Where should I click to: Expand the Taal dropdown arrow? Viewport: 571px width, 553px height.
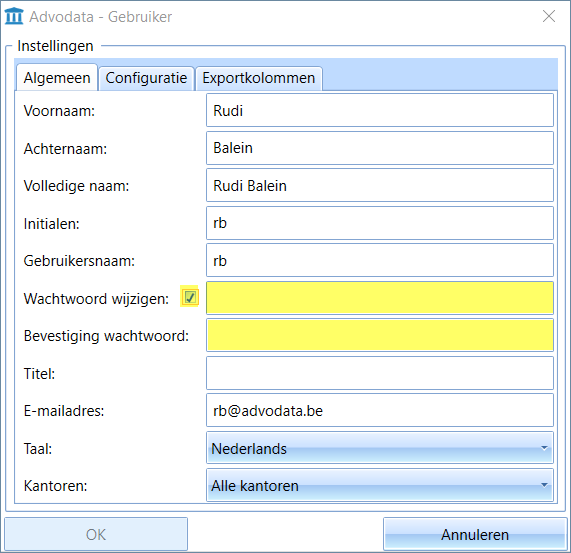pos(544,448)
